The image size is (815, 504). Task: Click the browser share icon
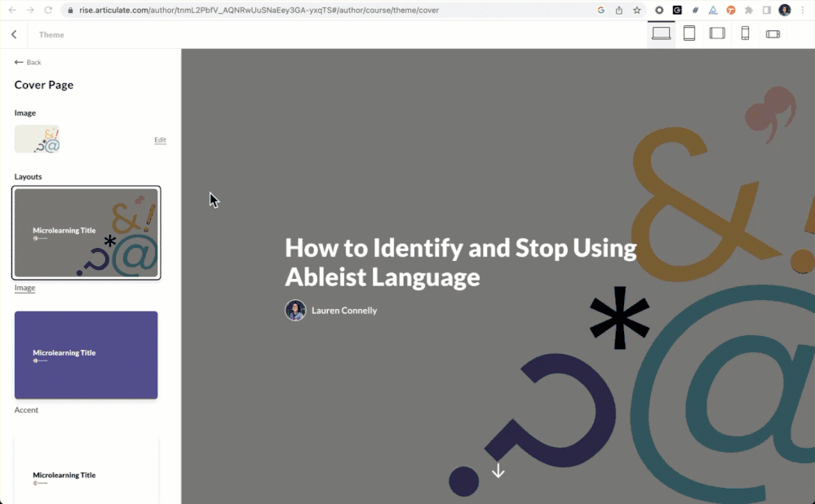[x=619, y=10]
